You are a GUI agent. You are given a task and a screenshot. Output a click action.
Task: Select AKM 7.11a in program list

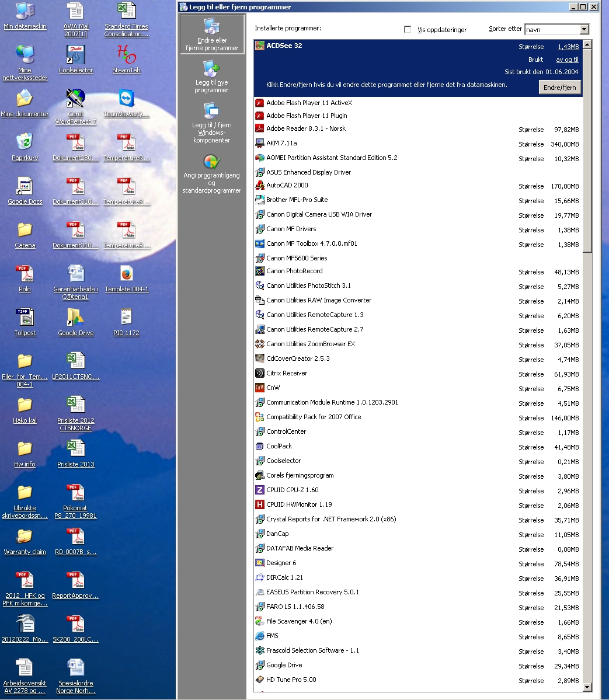[418, 143]
